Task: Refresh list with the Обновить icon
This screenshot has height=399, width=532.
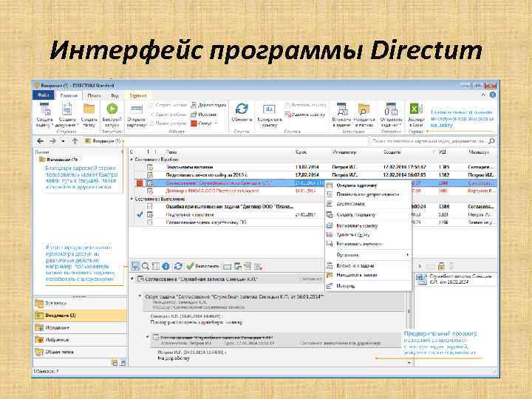Action: pos(242,109)
